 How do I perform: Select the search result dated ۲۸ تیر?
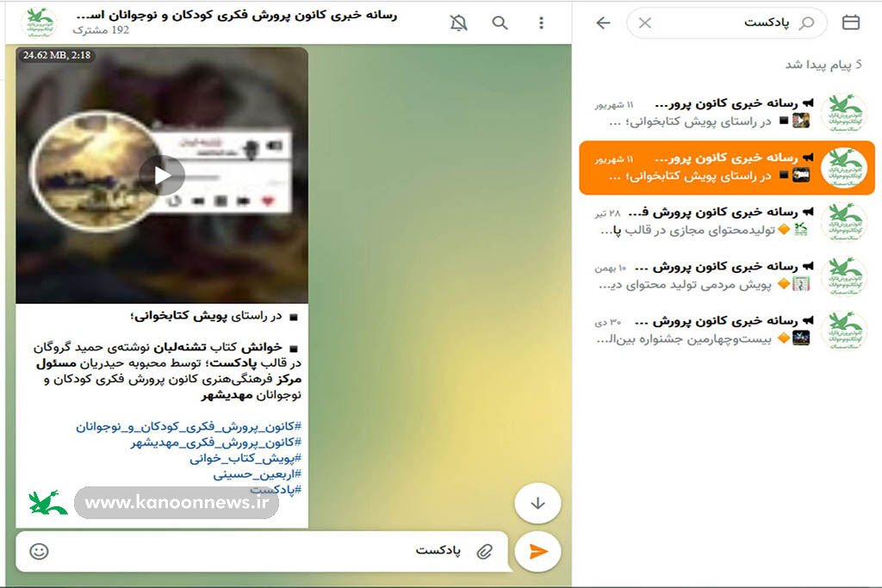(728, 221)
